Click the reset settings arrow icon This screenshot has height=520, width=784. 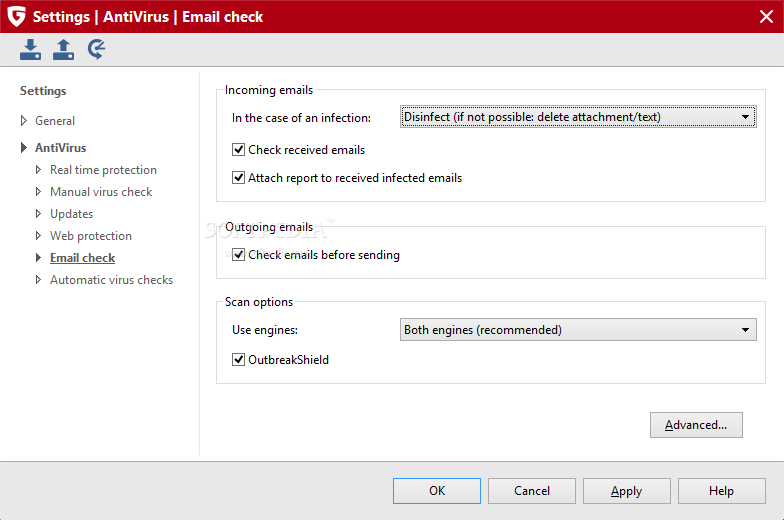pyautogui.click(x=96, y=50)
